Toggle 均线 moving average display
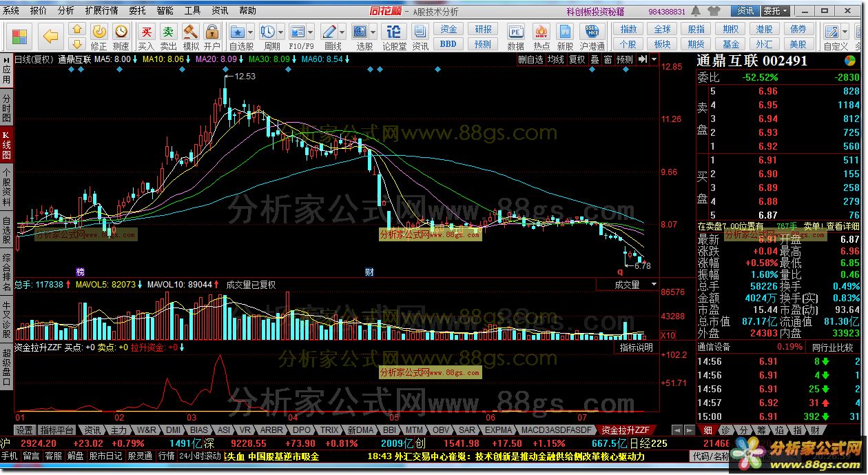868x475 pixels. 556,60
